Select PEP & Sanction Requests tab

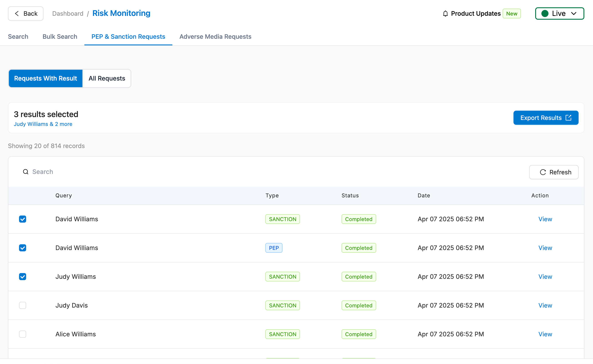128,37
